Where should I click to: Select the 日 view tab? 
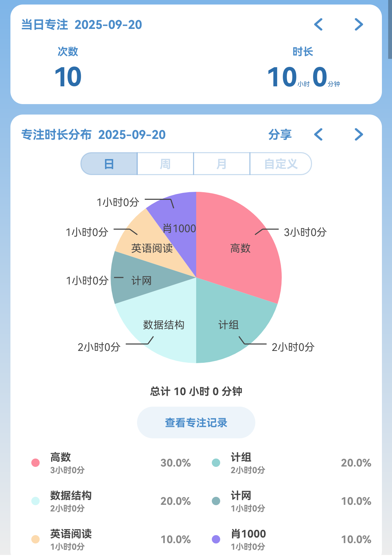click(109, 164)
